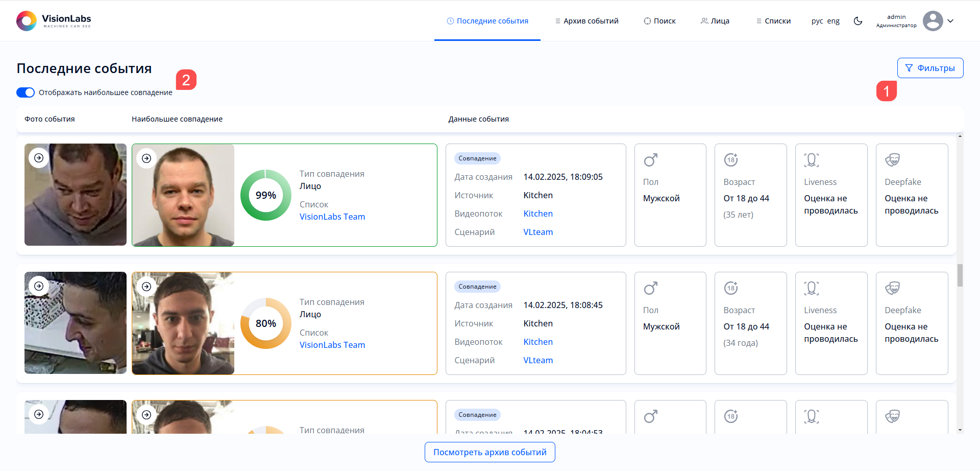The height and width of the screenshot is (471, 980).
Task: Open the Списки tab
Action: (773, 21)
